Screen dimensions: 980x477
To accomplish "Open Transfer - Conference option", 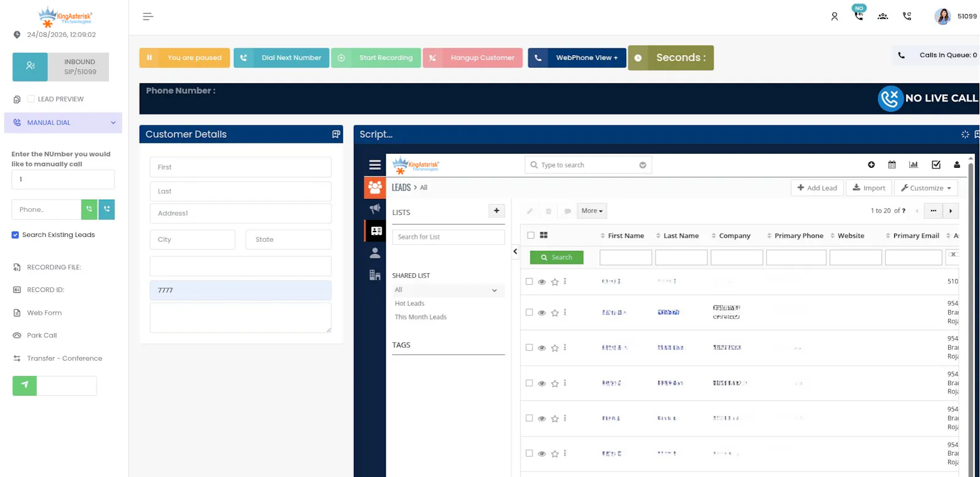I will (64, 359).
